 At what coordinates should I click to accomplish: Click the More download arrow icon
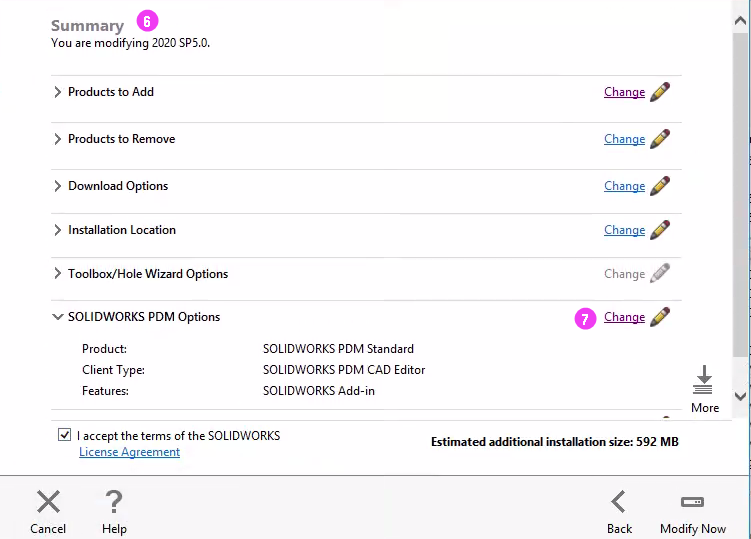click(704, 379)
